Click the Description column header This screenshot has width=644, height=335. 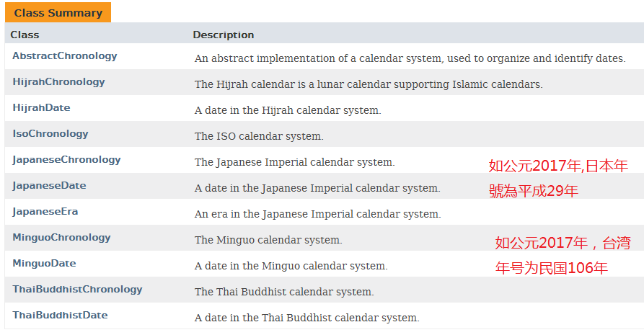pyautogui.click(x=224, y=35)
